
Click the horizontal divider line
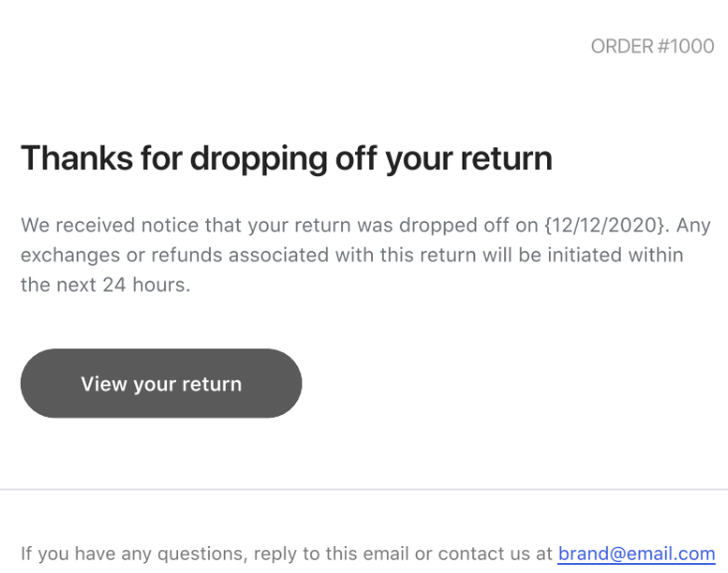tap(364, 489)
